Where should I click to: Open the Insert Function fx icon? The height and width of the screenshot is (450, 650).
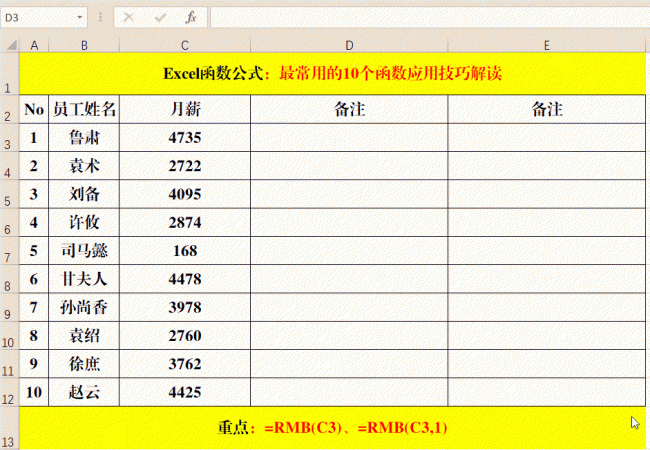[x=191, y=17]
